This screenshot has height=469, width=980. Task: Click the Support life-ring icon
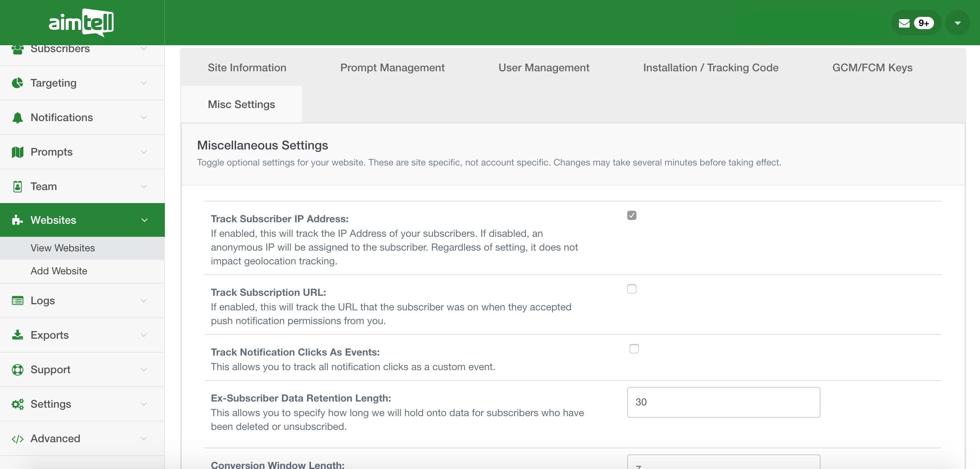click(18, 369)
